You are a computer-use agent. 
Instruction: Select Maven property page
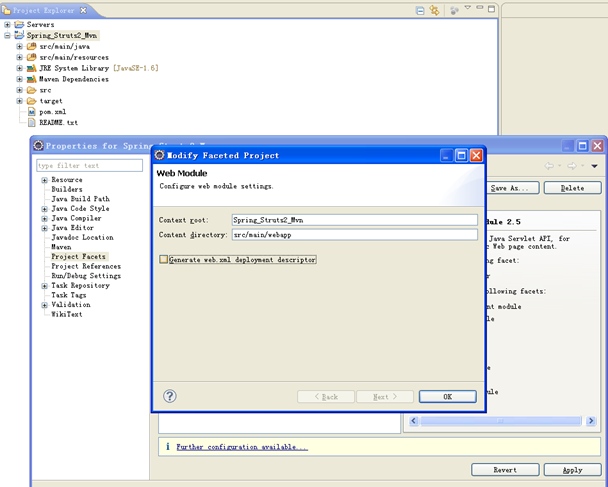pyautogui.click(x=61, y=247)
